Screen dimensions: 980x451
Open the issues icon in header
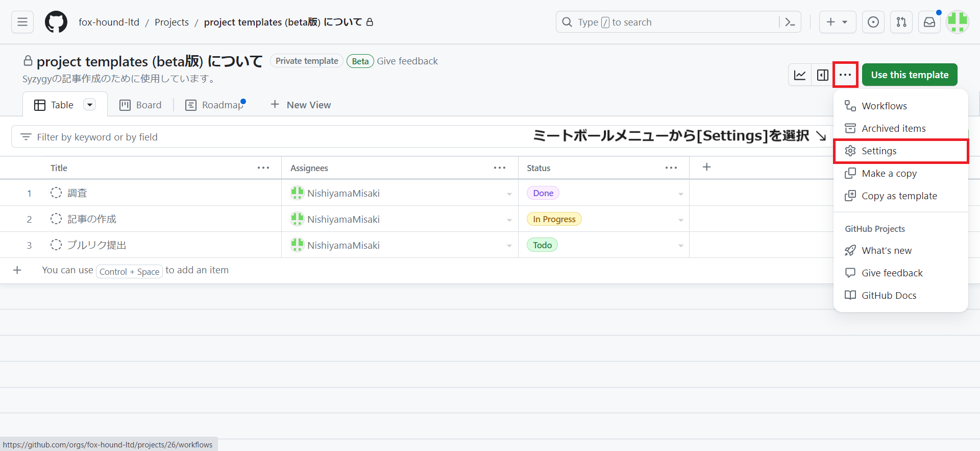(x=873, y=22)
